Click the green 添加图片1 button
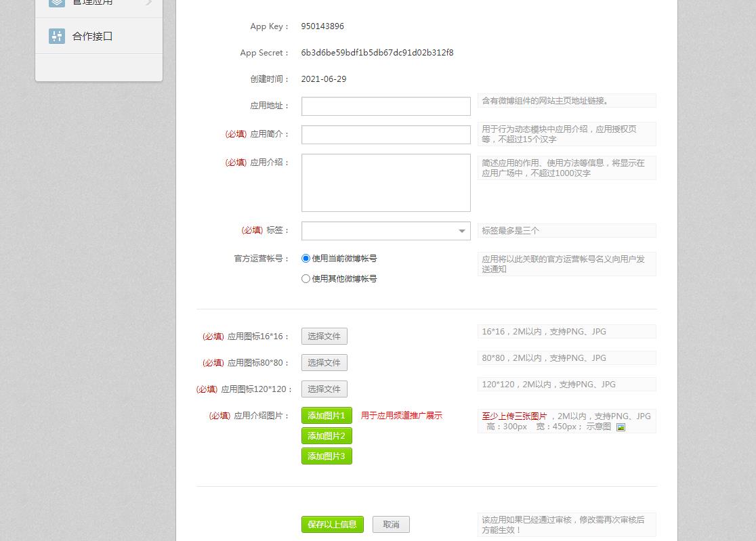This screenshot has width=756, height=541. 327,415
